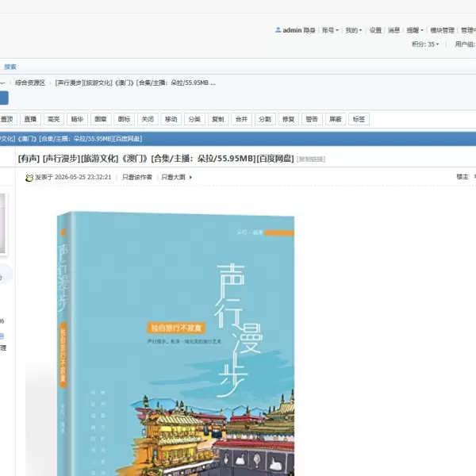The height and width of the screenshot is (476, 476).
Task: Click the [复制链接] link
Action: [311, 159]
